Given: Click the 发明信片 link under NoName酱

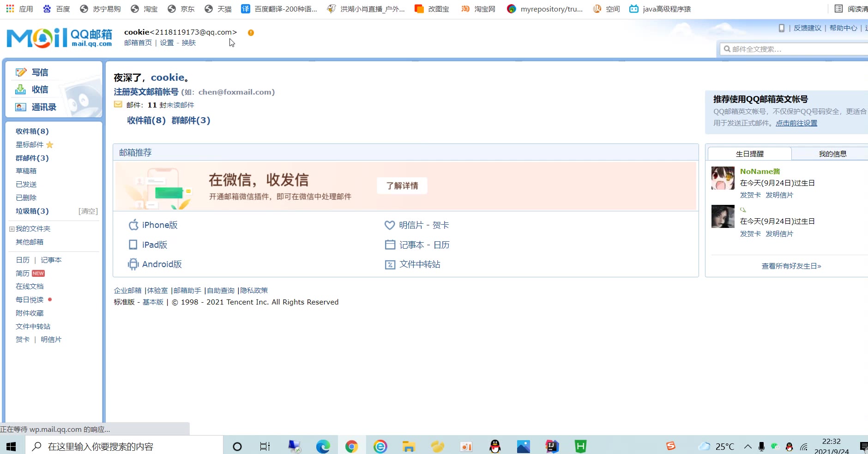Looking at the screenshot, I should (779, 195).
